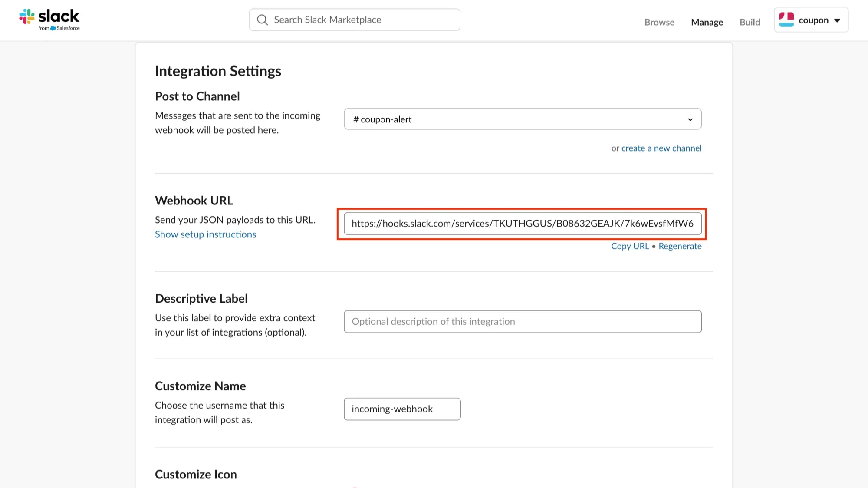Regenerate the webhook URL
The image size is (868, 488).
tap(680, 246)
